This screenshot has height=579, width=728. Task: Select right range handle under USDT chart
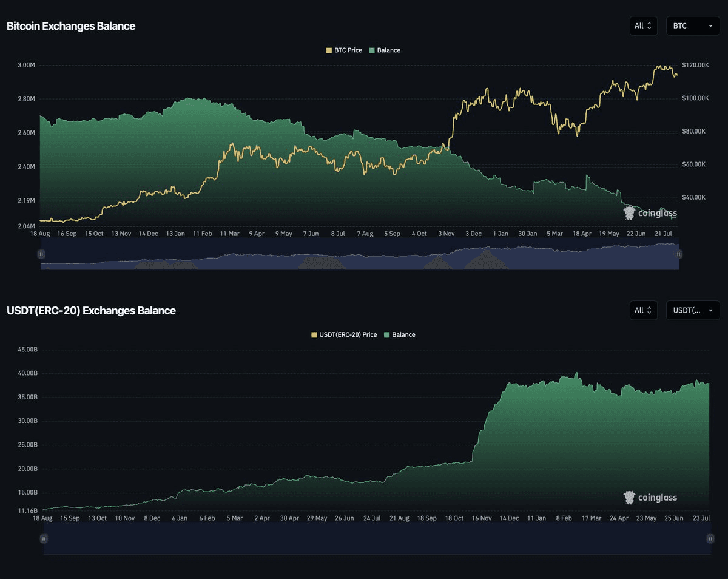pos(710,538)
